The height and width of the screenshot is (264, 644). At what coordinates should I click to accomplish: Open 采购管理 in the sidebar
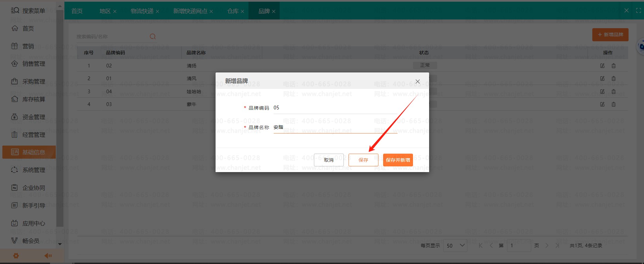(x=28, y=82)
